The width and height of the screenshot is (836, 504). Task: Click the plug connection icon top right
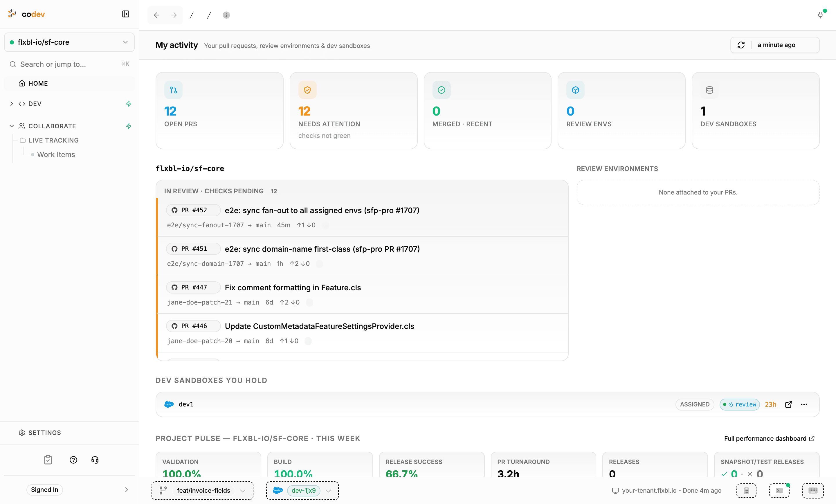(820, 15)
